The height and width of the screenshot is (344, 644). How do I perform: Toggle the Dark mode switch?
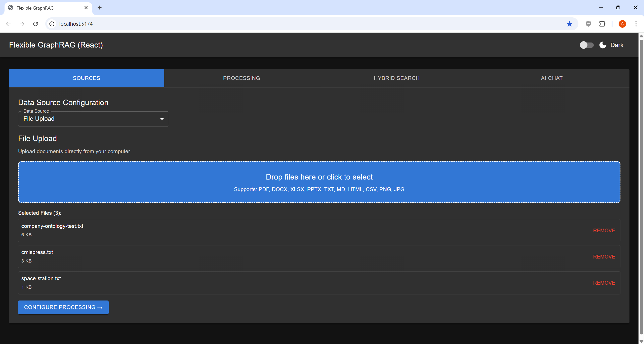pyautogui.click(x=587, y=45)
